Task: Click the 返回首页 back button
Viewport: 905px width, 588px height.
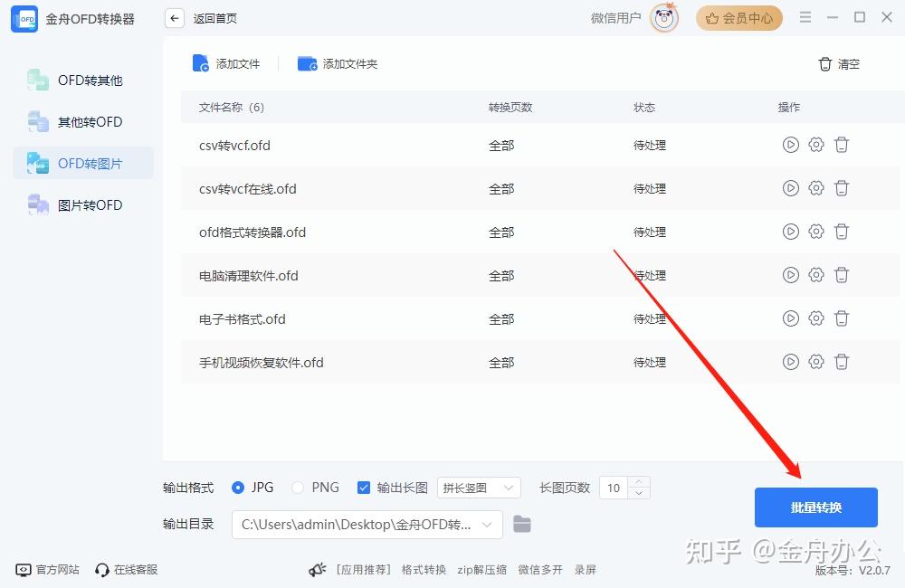Action: (174, 17)
